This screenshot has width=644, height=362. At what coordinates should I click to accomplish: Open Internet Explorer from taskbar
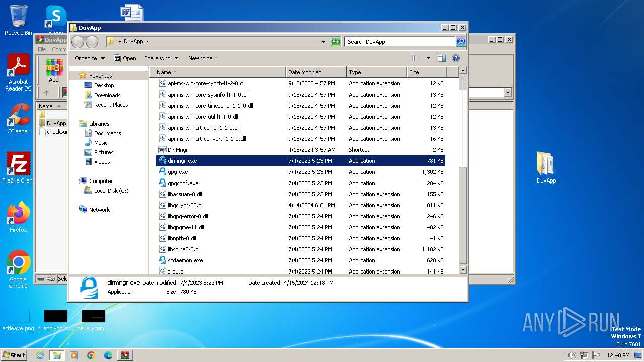(x=40, y=355)
